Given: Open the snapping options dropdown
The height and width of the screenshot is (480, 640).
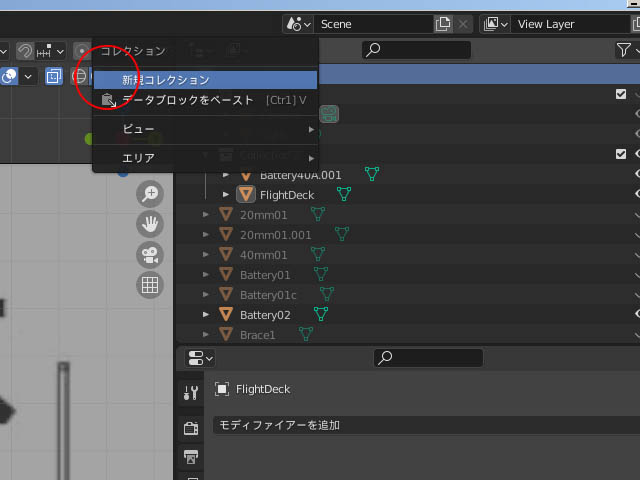Looking at the screenshot, I should 50,51.
